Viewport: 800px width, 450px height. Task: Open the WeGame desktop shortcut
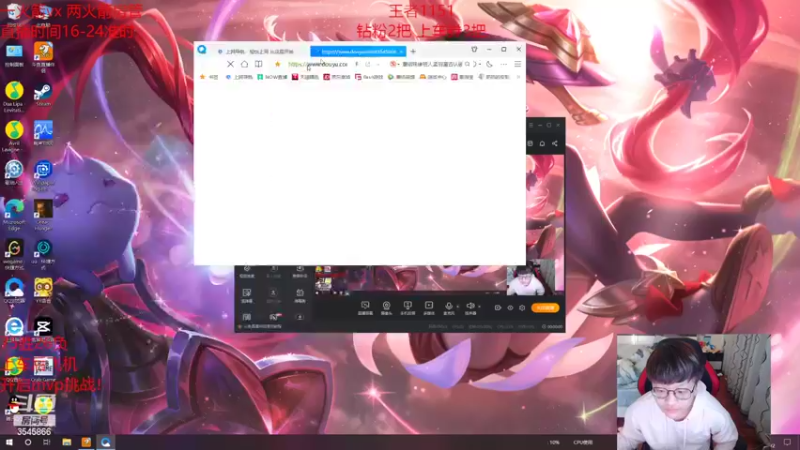tap(14, 254)
